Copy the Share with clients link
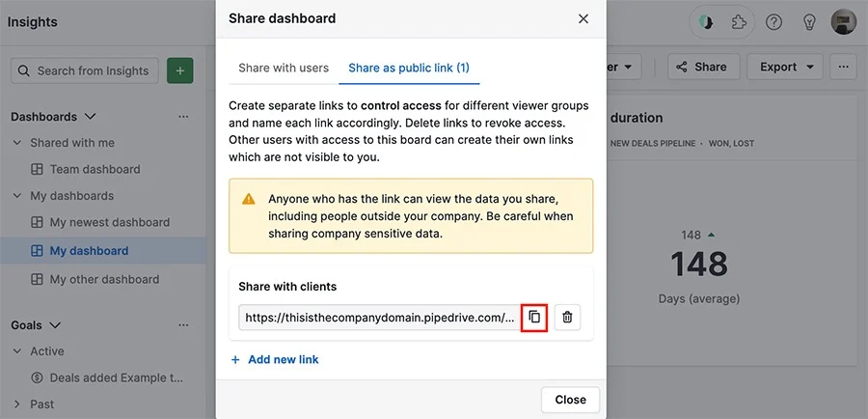Viewport: 868px width, 419px height. pyautogui.click(x=534, y=318)
